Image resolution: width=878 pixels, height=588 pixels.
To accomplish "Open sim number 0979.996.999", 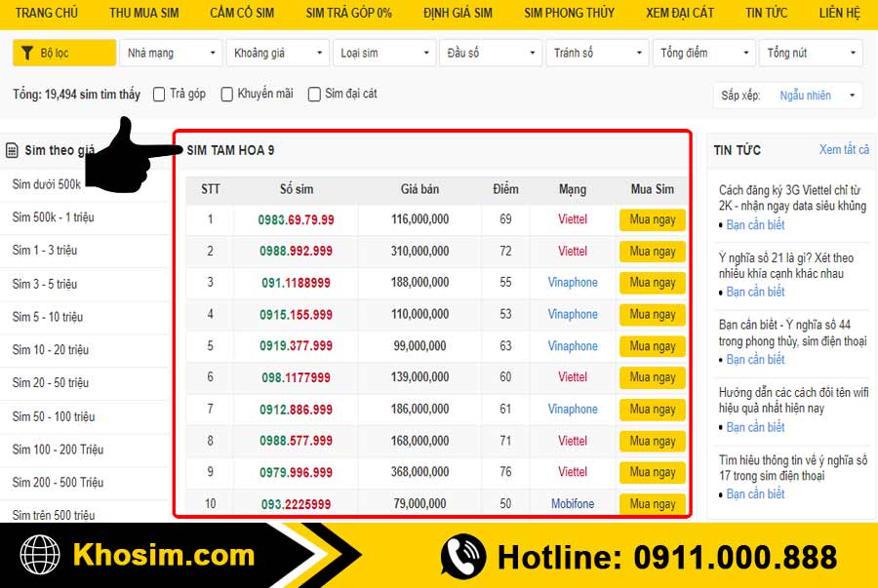I will tap(296, 472).
